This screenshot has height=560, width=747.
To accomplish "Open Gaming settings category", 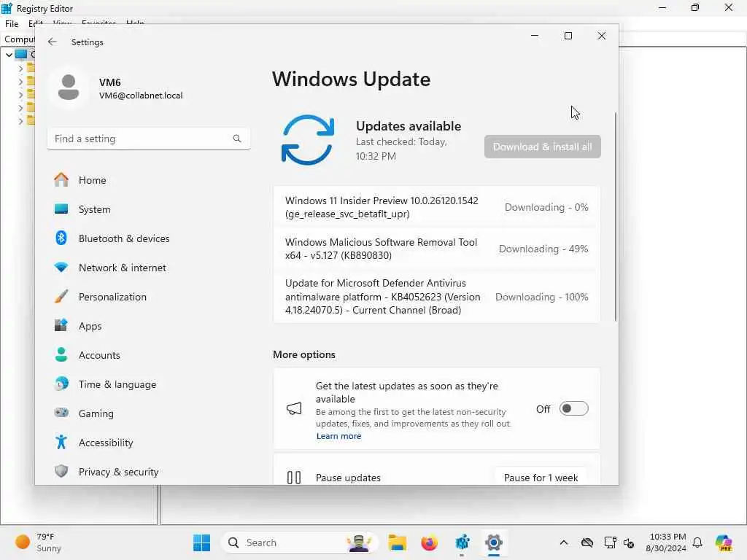I will tap(96, 413).
